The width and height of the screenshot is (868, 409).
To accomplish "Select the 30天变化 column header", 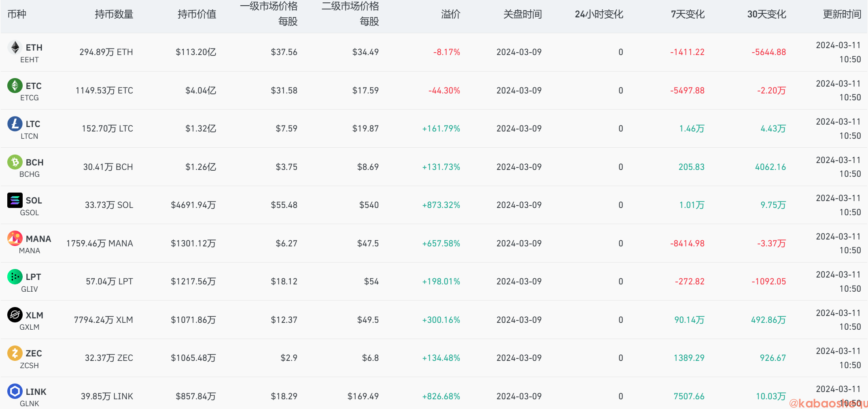I will pyautogui.click(x=766, y=14).
